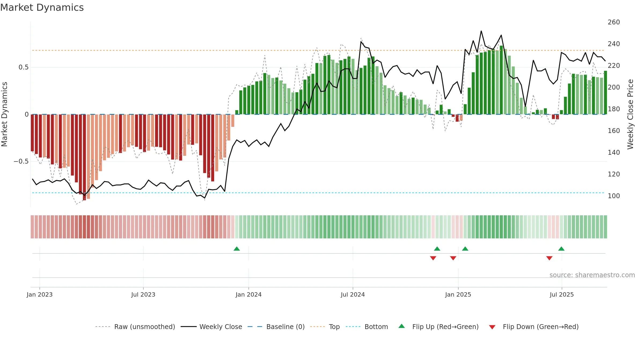
Task: Click the source: sharemaestro.com text
Action: 592,275
